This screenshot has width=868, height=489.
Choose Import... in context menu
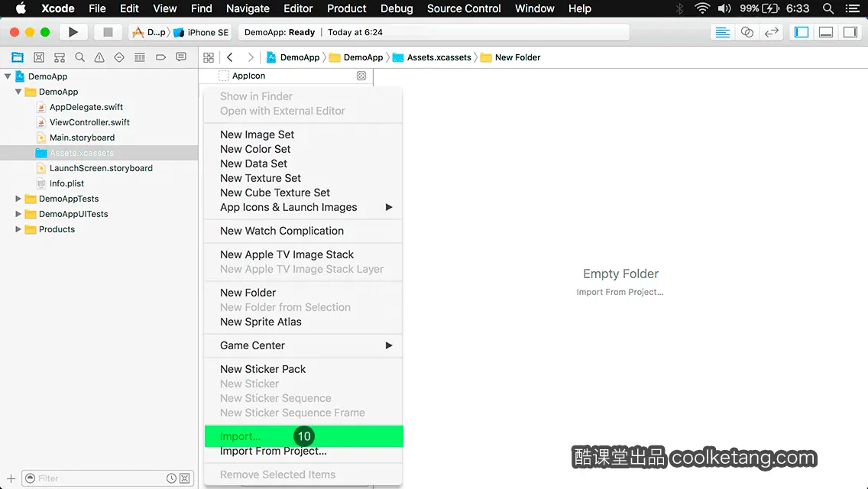click(x=303, y=436)
